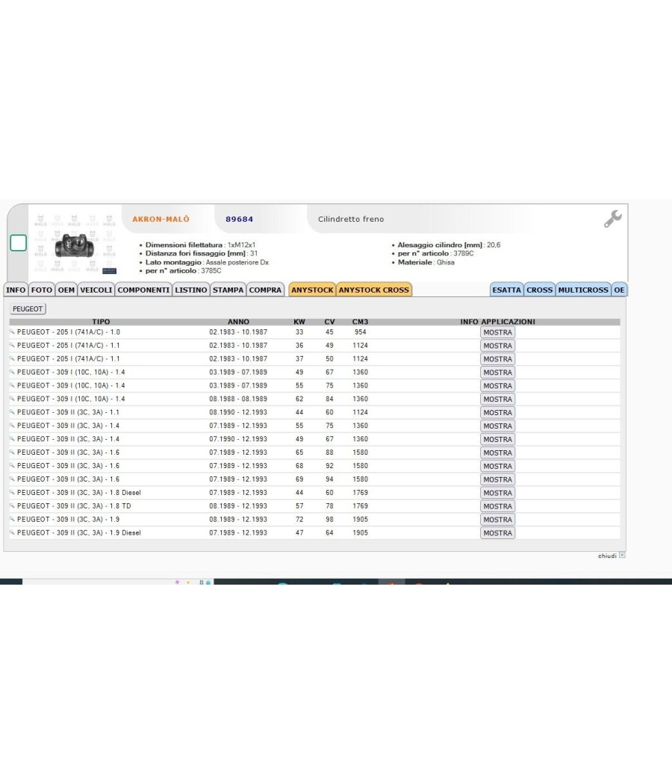This screenshot has width=672, height=784.
Task: Click MOSTRA for 309 II 1.9 Diesel
Action: coord(497,533)
